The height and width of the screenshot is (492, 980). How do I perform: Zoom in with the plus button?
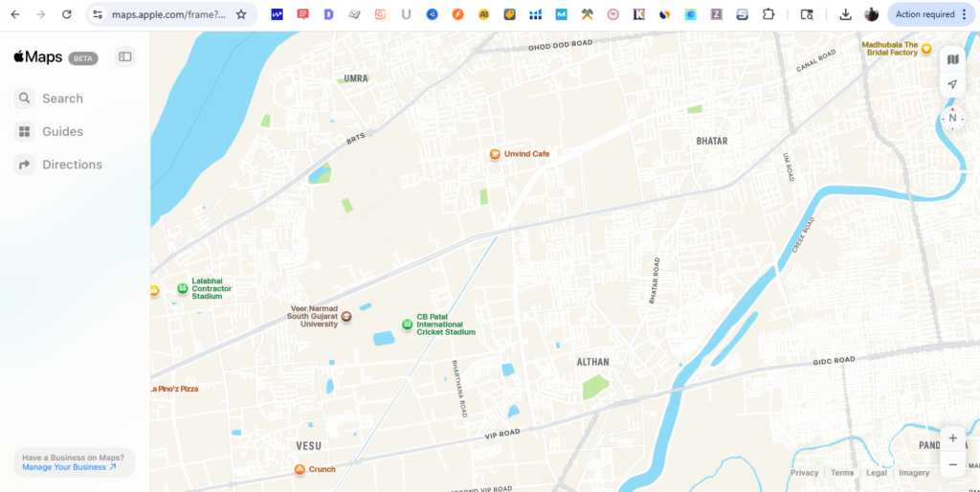pos(952,438)
